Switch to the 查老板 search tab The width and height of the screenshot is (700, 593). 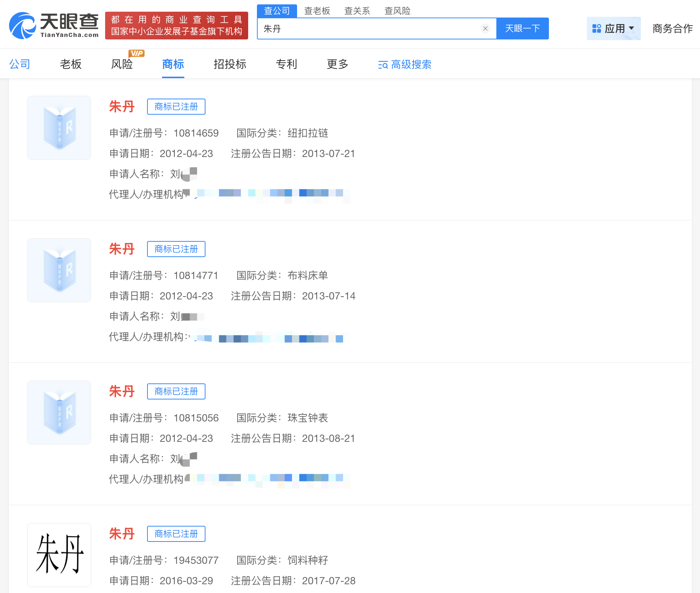[x=317, y=11]
